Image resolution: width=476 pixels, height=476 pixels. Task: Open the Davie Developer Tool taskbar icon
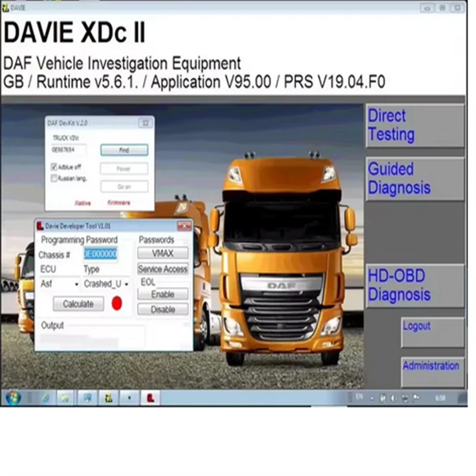[x=149, y=397]
